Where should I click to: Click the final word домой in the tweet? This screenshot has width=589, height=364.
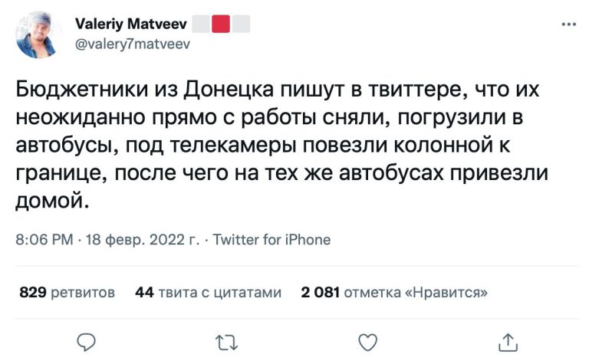[x=53, y=200]
